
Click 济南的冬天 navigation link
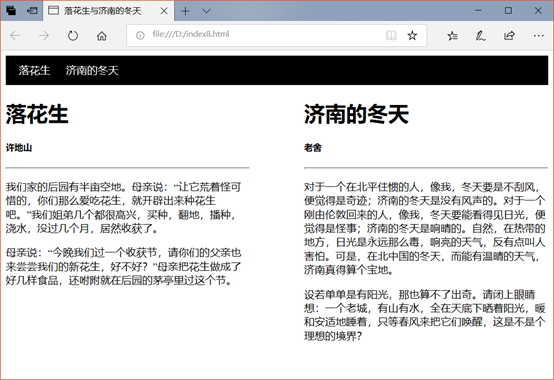(x=92, y=70)
